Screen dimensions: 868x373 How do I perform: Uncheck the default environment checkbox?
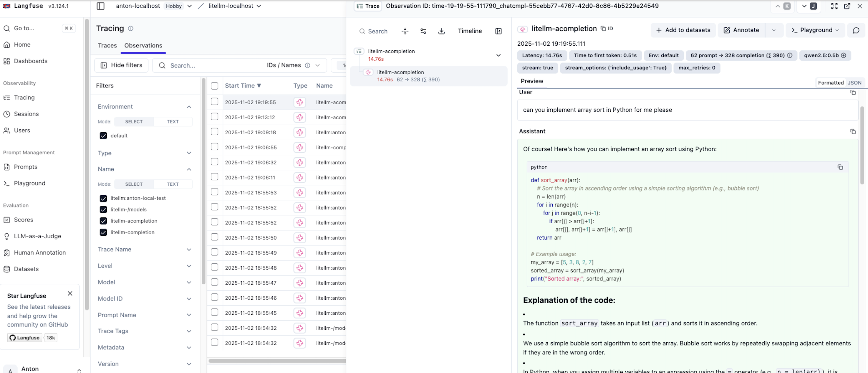103,136
